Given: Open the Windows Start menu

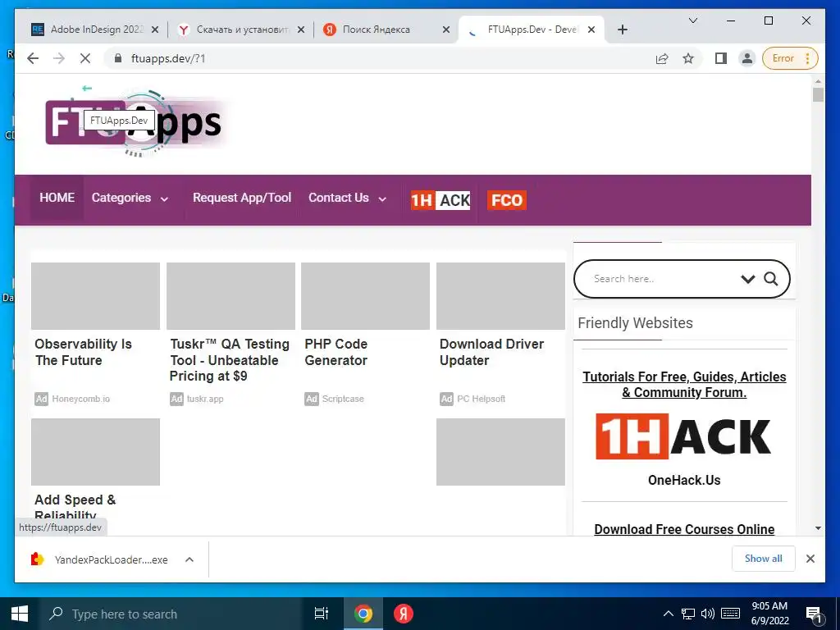Looking at the screenshot, I should (x=20, y=614).
